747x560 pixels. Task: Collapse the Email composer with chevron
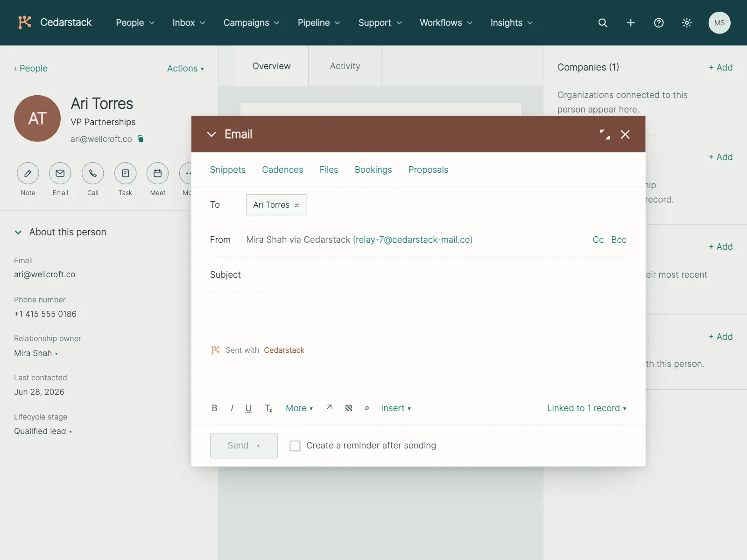tap(211, 134)
